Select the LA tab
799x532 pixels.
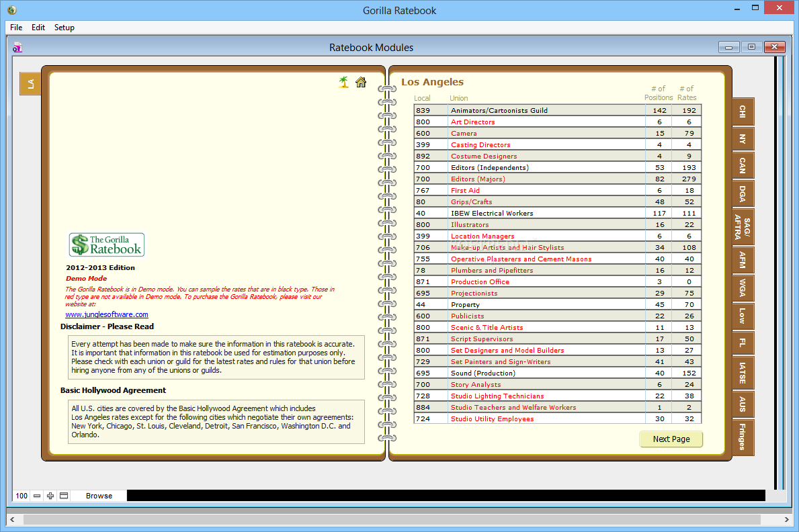30,83
